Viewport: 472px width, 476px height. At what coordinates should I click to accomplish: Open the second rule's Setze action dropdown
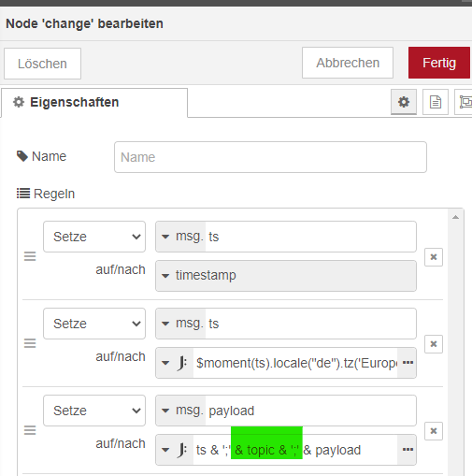click(94, 324)
